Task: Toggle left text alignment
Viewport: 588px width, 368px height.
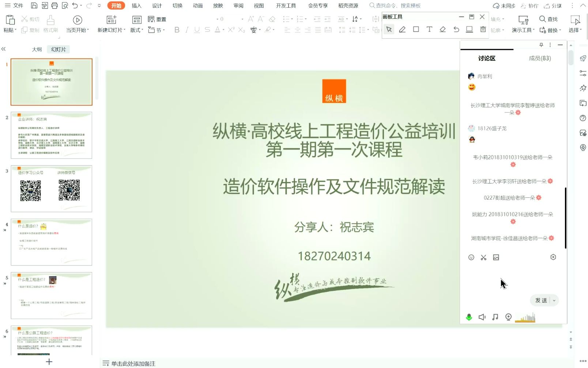Action: [x=287, y=30]
